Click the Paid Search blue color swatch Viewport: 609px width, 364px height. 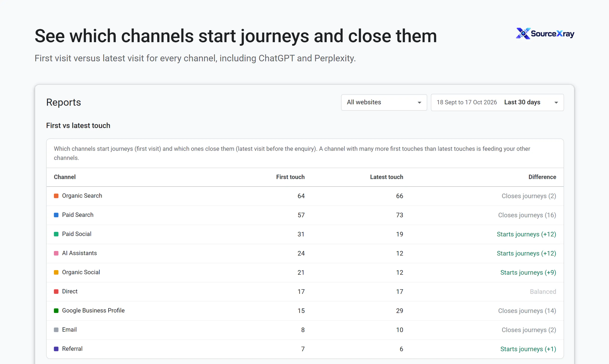[56, 215]
